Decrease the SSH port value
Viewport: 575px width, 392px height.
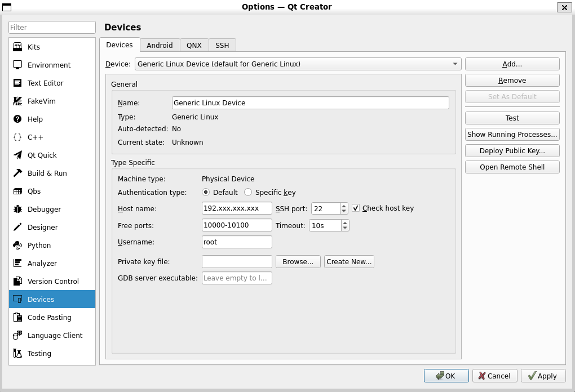[344, 211]
